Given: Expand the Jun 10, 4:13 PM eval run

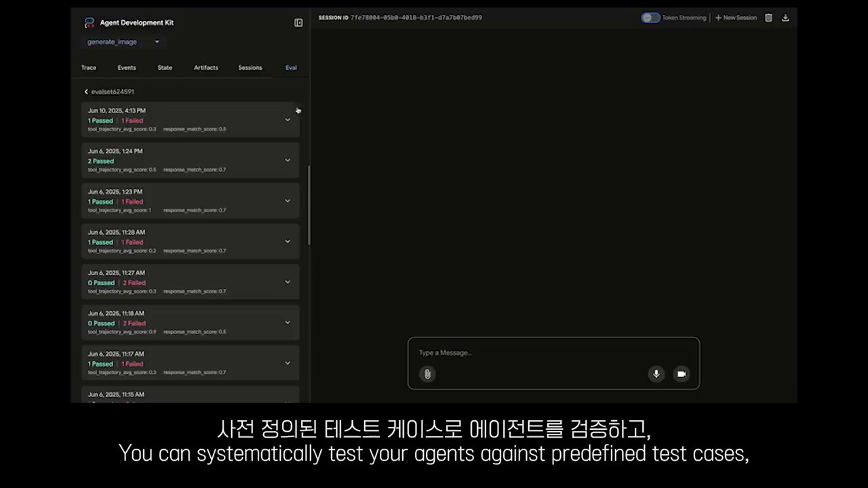Looking at the screenshot, I should pyautogui.click(x=288, y=120).
